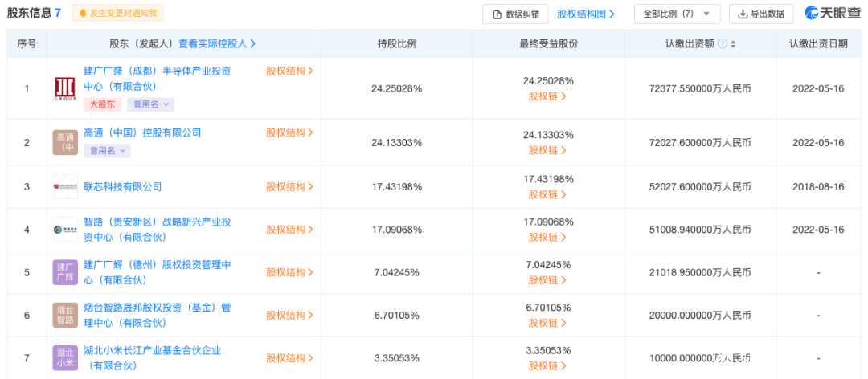Click the 导出数据 button

coord(760,14)
